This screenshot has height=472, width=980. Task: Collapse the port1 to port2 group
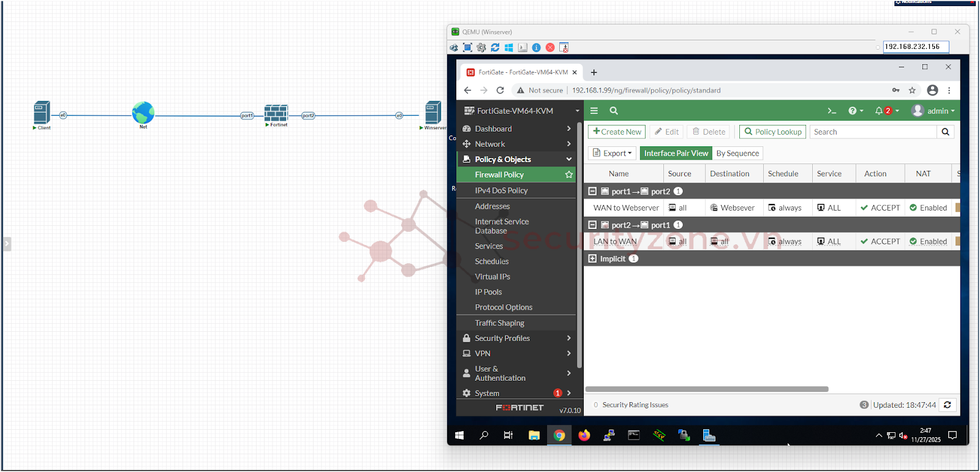(592, 192)
